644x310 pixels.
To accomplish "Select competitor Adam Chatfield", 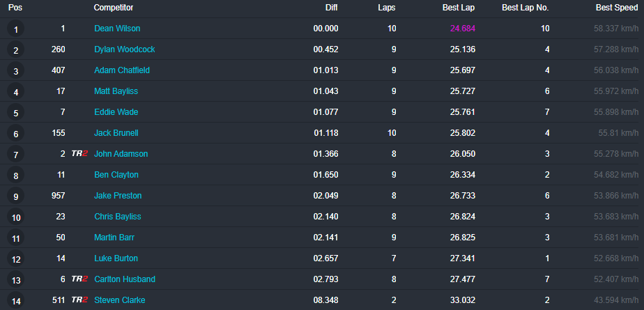I will point(122,70).
